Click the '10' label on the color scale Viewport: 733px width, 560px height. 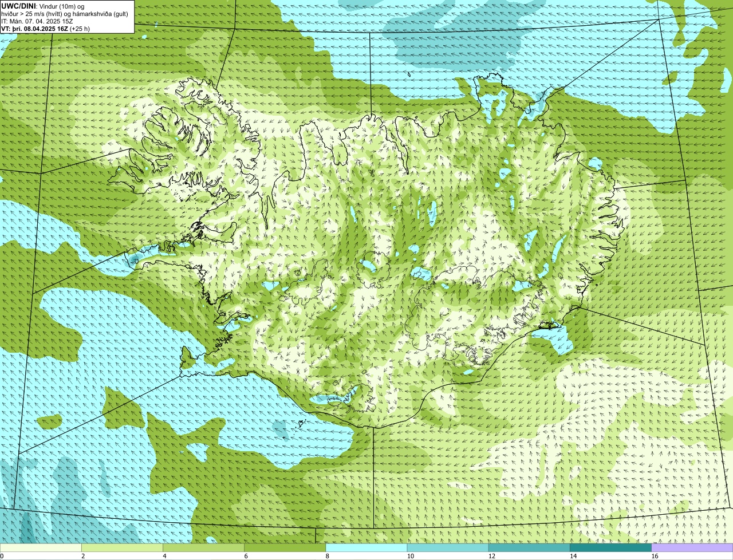pyautogui.click(x=410, y=556)
